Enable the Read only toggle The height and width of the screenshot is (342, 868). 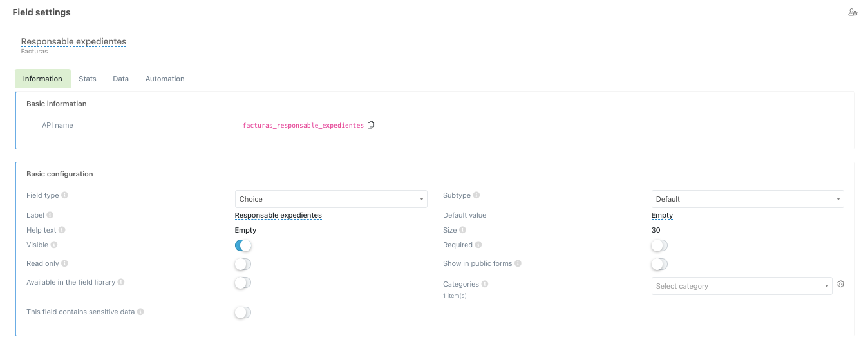243,264
